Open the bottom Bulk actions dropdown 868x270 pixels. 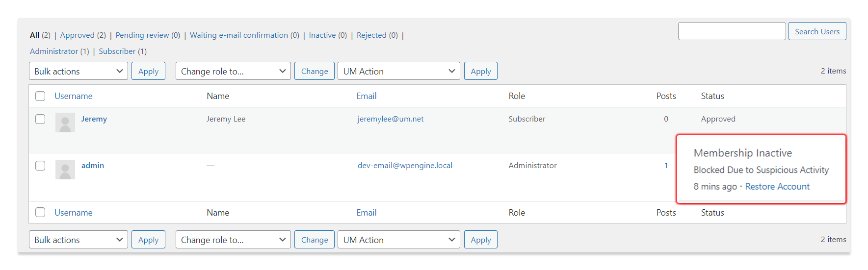[79, 240]
